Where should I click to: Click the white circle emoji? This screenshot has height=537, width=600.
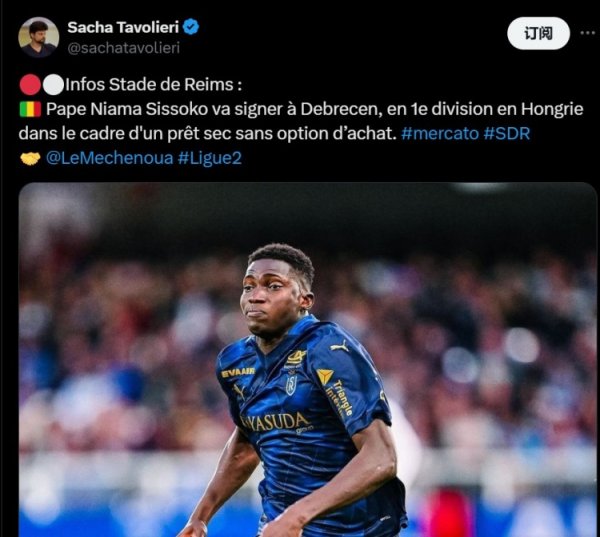[53, 85]
